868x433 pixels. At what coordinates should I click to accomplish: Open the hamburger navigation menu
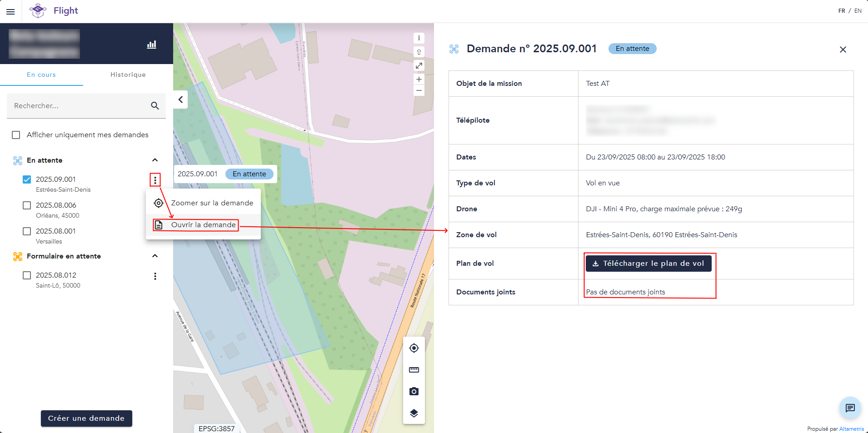[x=10, y=11]
